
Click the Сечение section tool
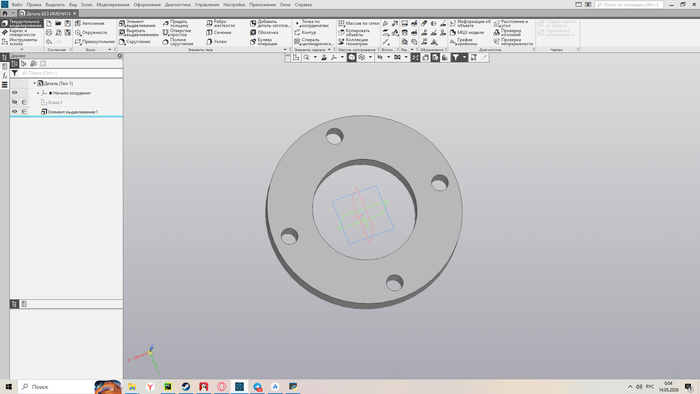pos(218,33)
